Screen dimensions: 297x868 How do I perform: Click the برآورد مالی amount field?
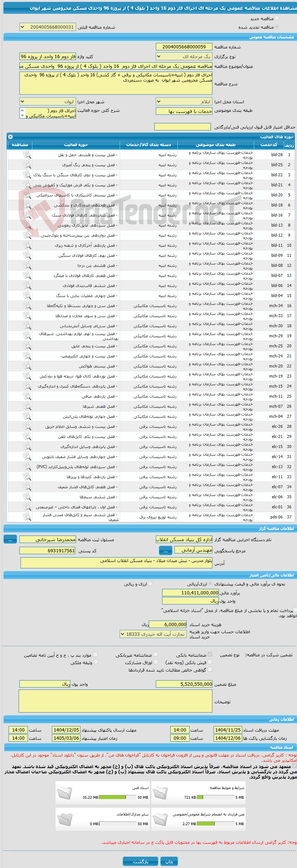click(190, 593)
